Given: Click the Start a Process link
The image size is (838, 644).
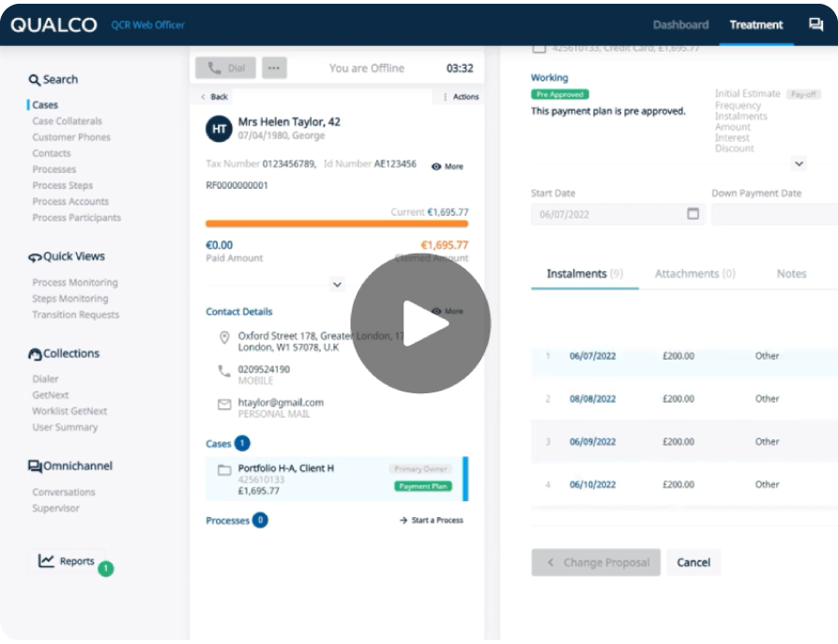Looking at the screenshot, I should (x=431, y=520).
